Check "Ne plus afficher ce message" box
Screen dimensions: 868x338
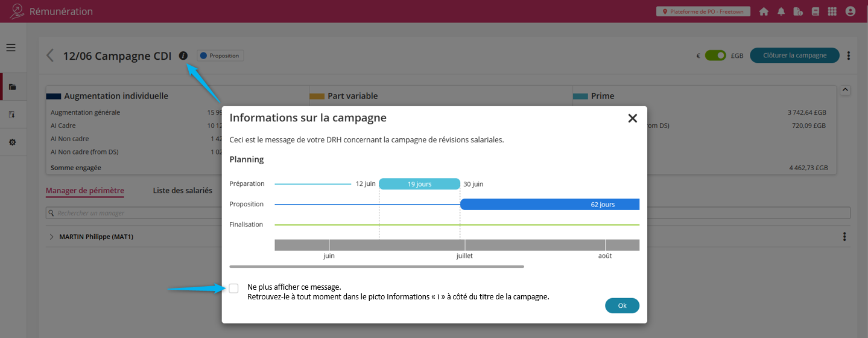pyautogui.click(x=234, y=289)
